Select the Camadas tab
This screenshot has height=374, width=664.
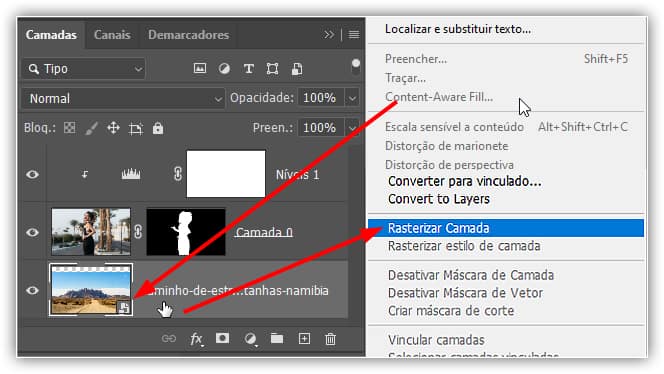[x=51, y=35]
